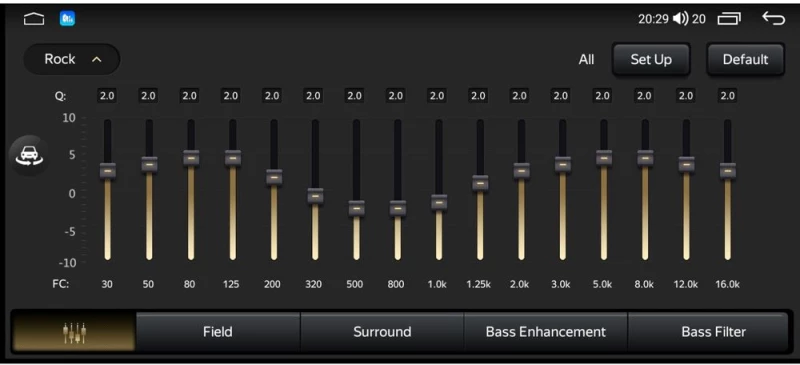Select the Q value above the 800 Hz band
800x365 pixels.
pos(395,95)
